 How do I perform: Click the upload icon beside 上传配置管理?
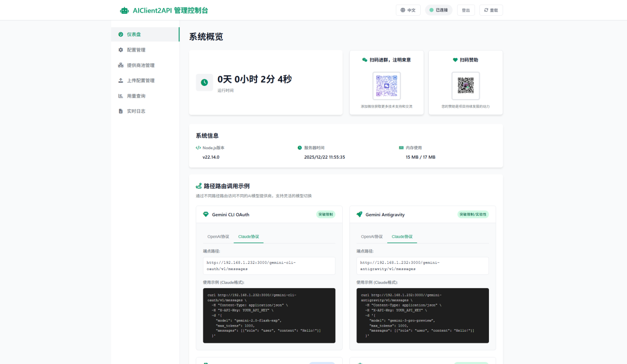(121, 80)
